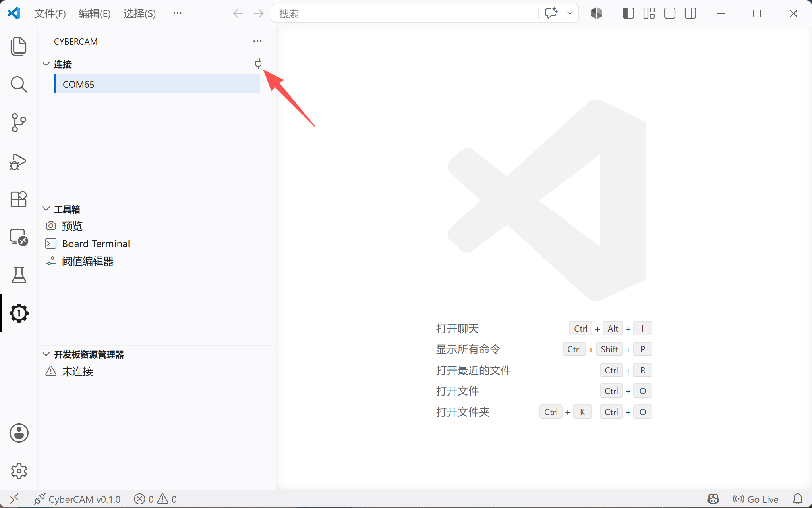
Task: Open the 文件(F) menu
Action: click(x=50, y=13)
